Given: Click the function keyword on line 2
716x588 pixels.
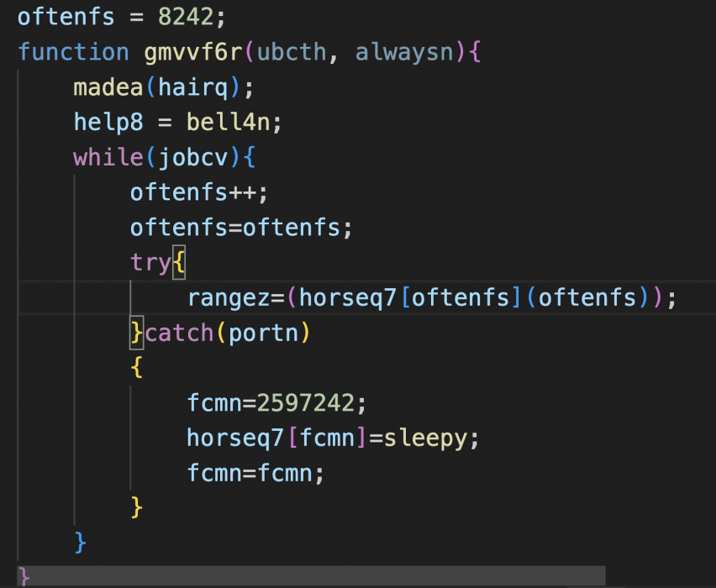Looking at the screenshot, I should pyautogui.click(x=72, y=51).
